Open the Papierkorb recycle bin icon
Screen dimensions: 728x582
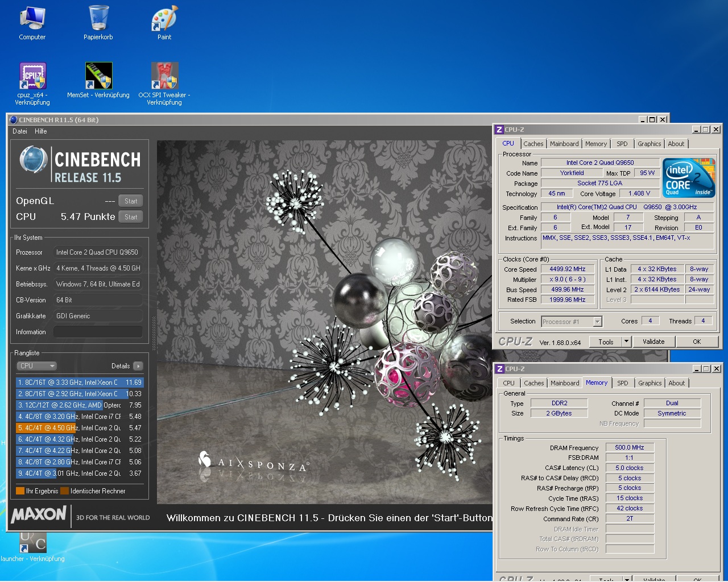(98, 23)
